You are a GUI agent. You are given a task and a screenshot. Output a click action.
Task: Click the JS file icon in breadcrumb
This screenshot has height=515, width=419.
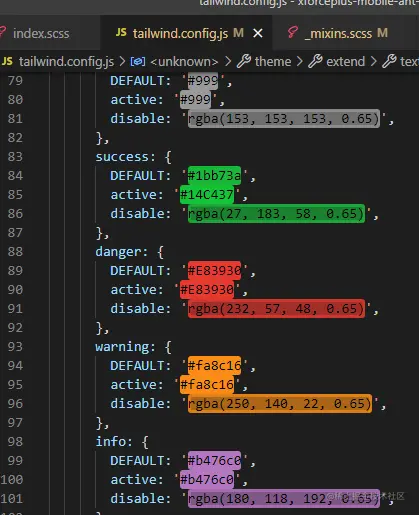7,61
